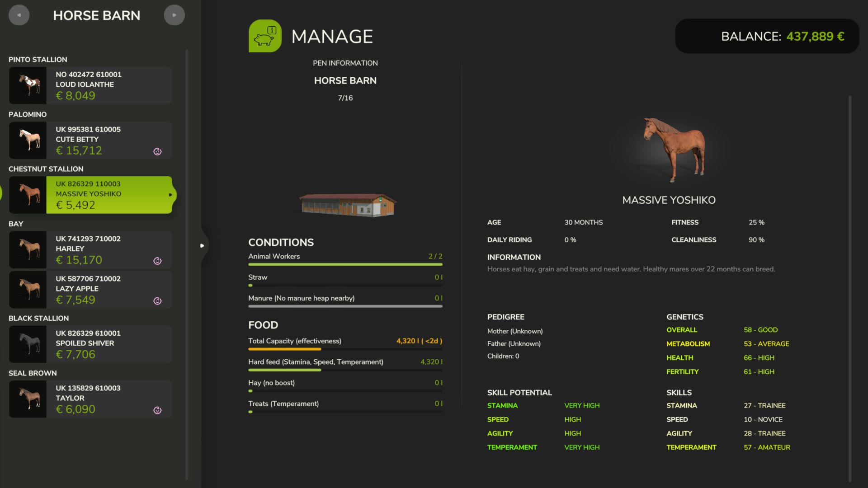Click Taylor's pink face status icon

[x=157, y=410]
